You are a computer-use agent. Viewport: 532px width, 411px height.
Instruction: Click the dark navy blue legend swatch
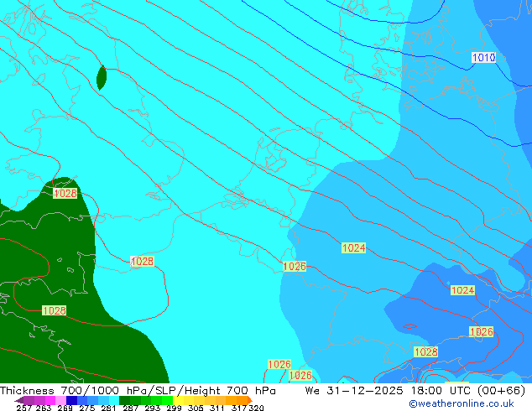71,400
